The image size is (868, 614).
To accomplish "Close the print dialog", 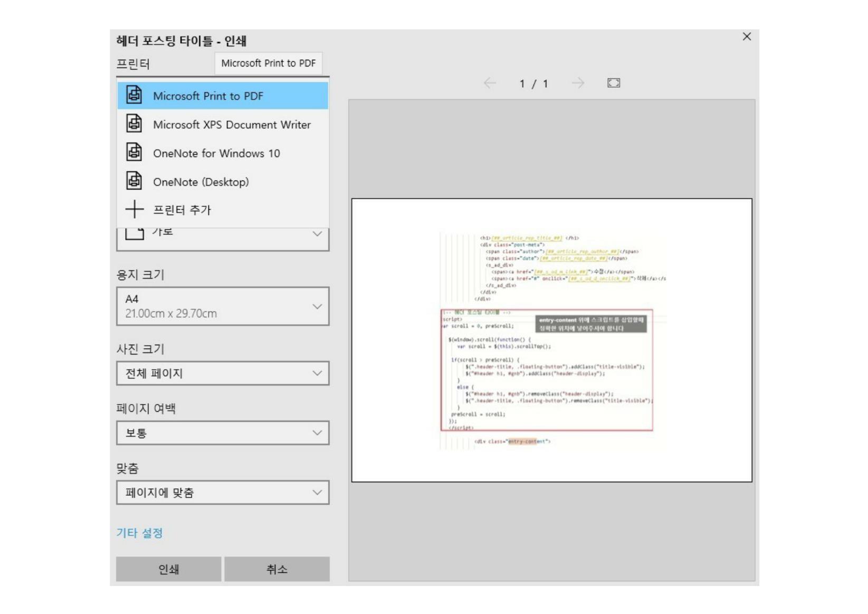I will coord(747,36).
